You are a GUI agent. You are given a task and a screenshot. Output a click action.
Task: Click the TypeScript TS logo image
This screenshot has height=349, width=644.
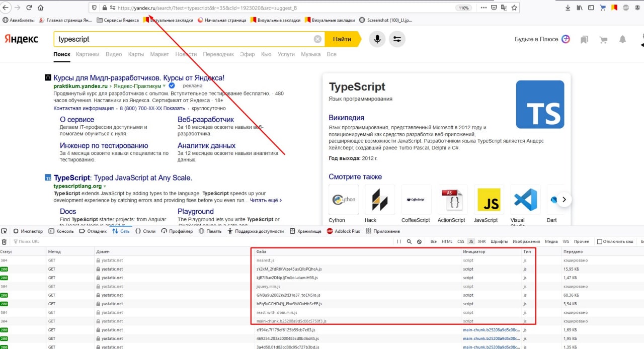click(540, 105)
